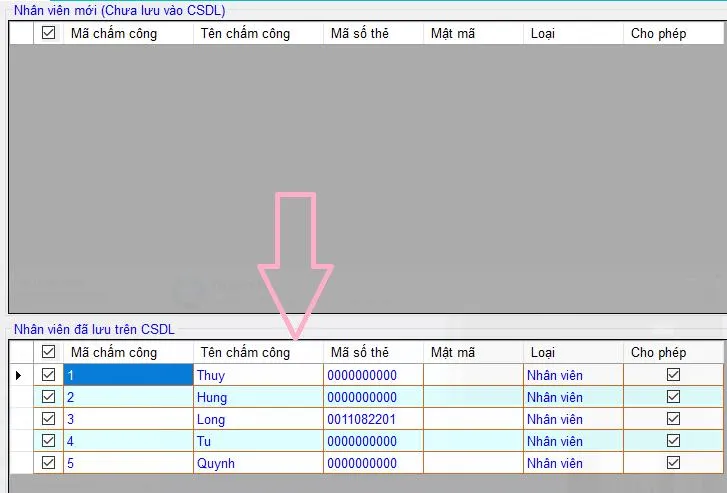This screenshot has width=727, height=493.
Task: Toggle select-all checkbox in saved employees grid header
Action: click(48, 352)
